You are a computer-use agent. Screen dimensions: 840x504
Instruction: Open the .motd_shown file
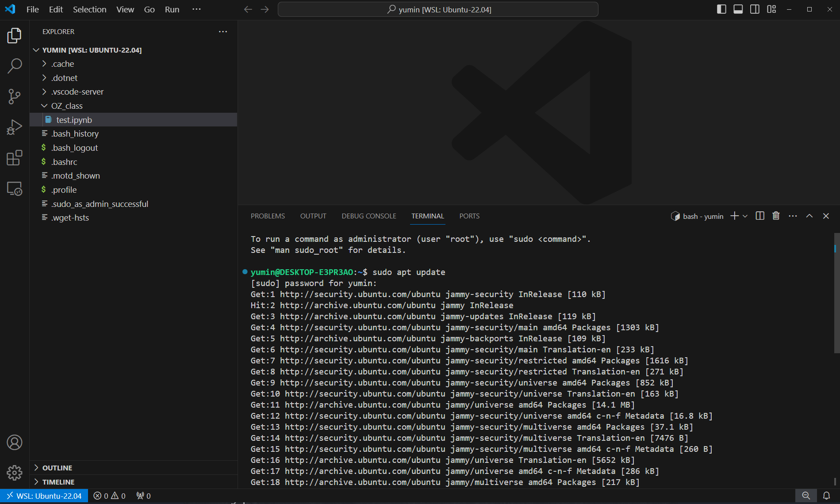pos(134,176)
